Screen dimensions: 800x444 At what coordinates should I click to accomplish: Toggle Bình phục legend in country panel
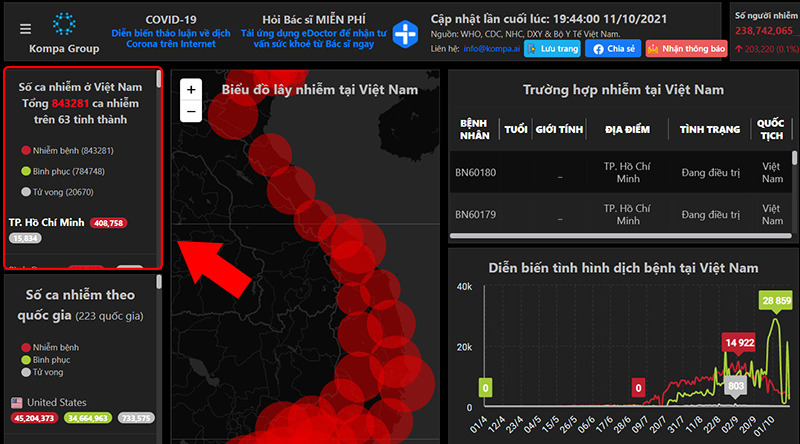[45, 360]
